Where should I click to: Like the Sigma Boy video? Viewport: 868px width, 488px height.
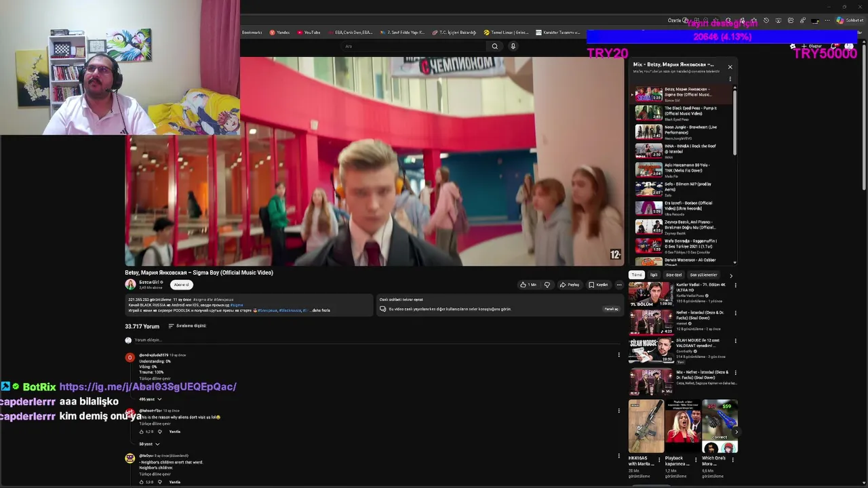528,285
